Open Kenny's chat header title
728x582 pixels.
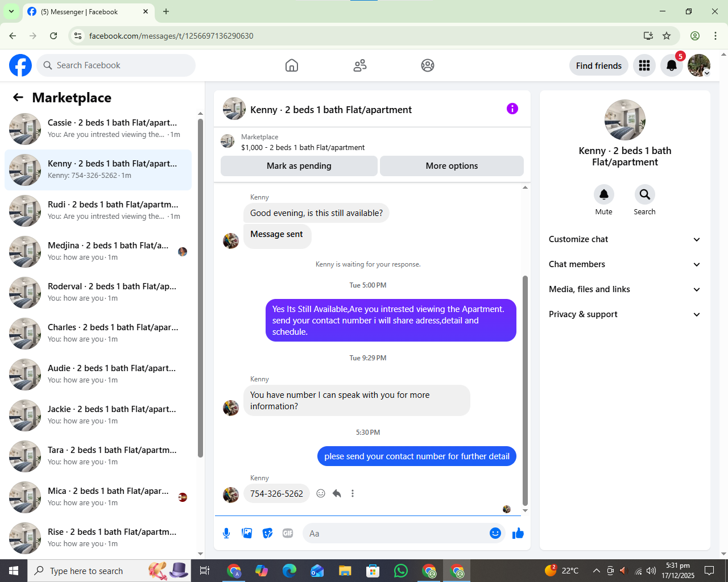click(x=331, y=110)
